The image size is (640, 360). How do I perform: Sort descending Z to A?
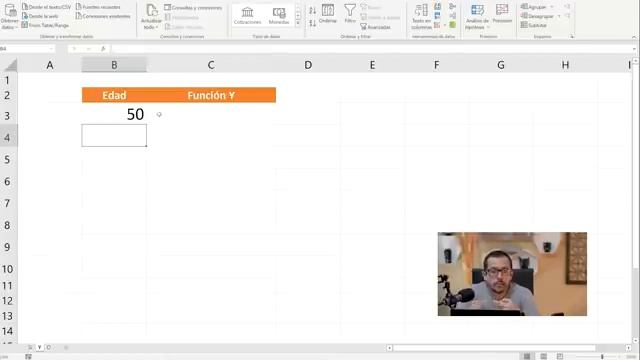313,23
